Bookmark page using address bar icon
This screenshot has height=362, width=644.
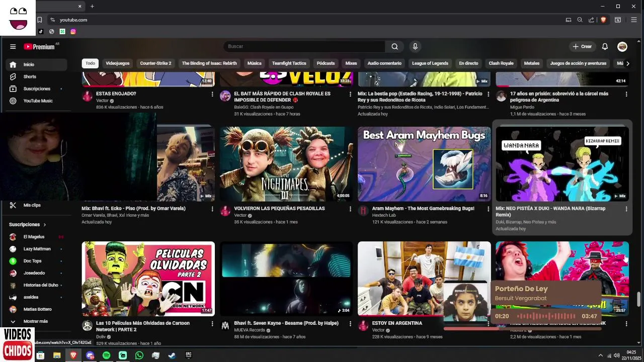[39, 20]
